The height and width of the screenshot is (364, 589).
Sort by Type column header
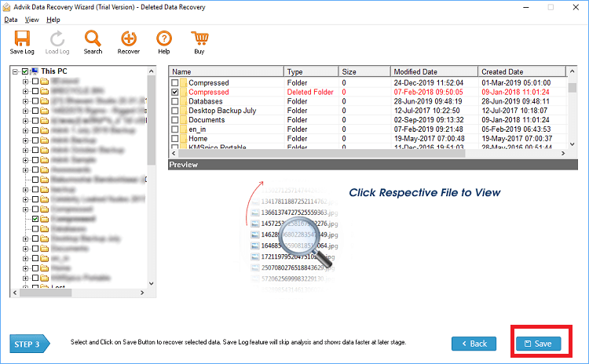(x=312, y=71)
